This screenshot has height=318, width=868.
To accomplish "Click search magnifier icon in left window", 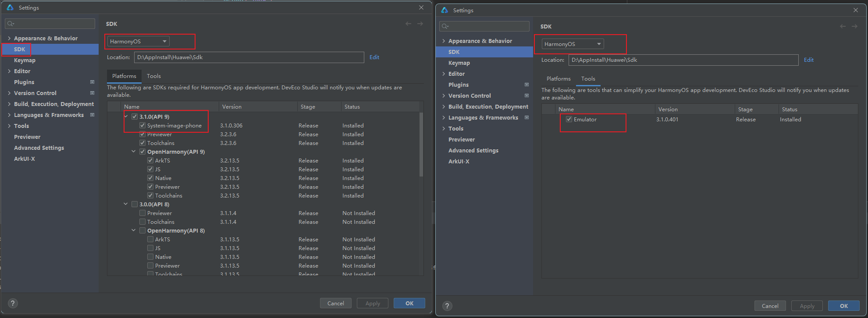I will [11, 24].
